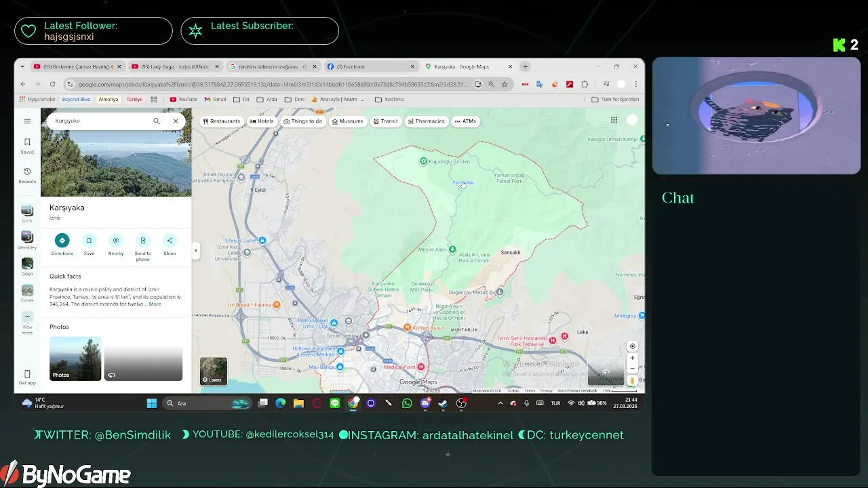This screenshot has width=868, height=488.
Task: Show hidden system tray icons
Action: coord(500,403)
